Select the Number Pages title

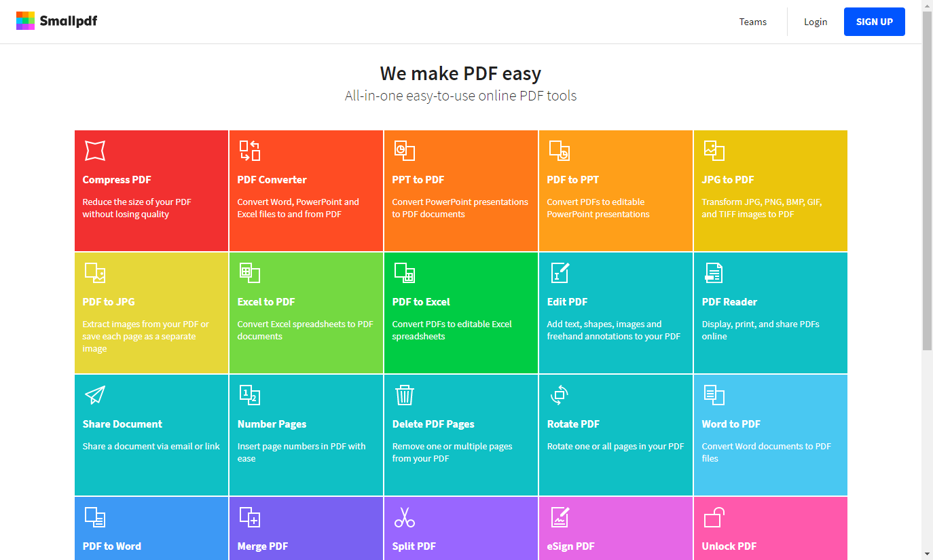pos(272,424)
